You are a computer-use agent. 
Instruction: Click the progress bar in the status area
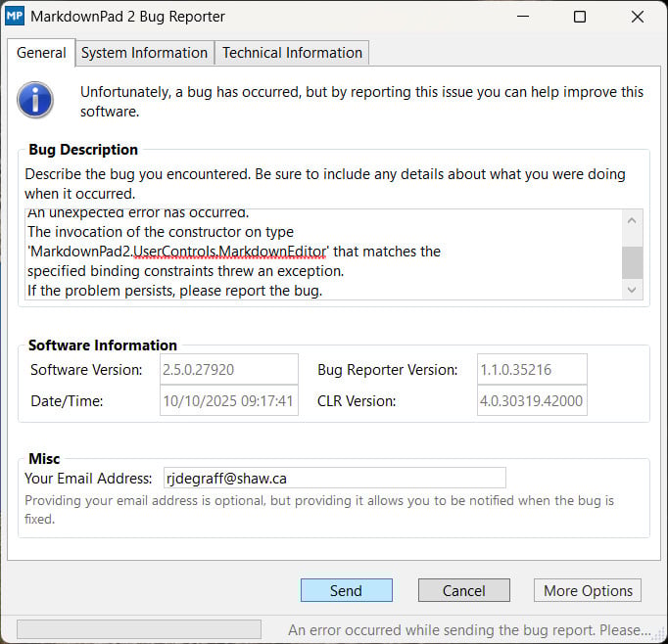coord(139,629)
